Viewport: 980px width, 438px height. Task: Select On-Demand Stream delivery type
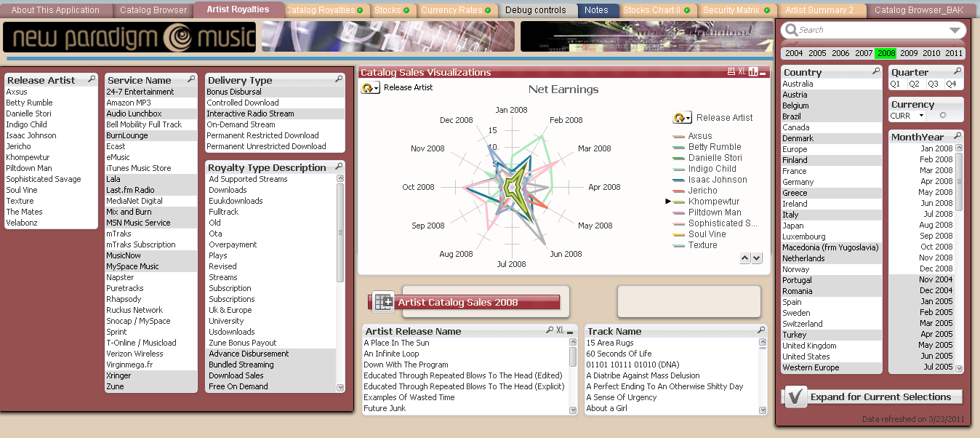point(275,124)
